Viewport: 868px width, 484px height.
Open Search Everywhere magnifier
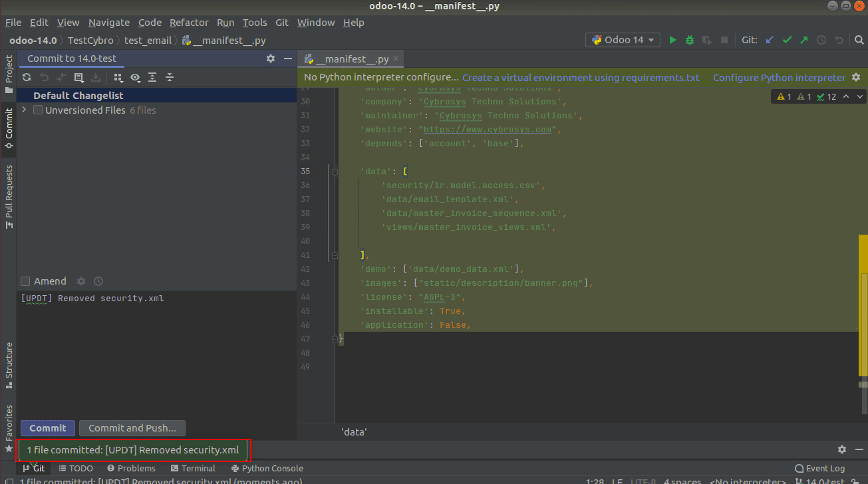[858, 40]
